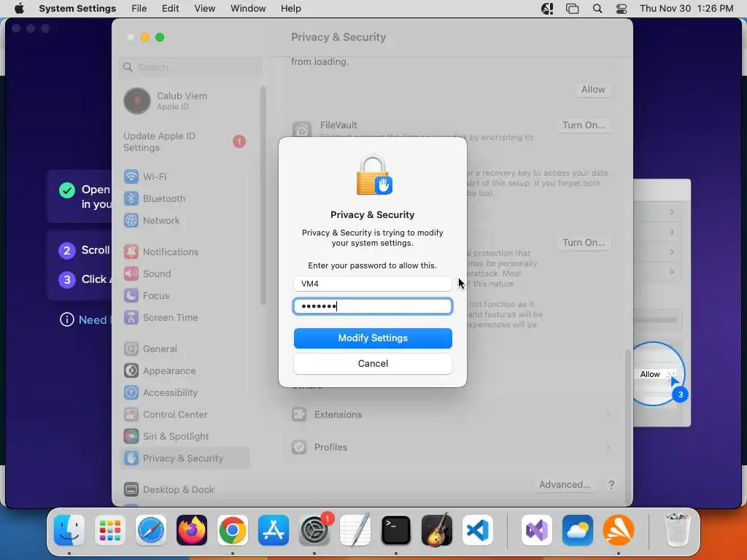Launch Safari from the Dock

151,530
